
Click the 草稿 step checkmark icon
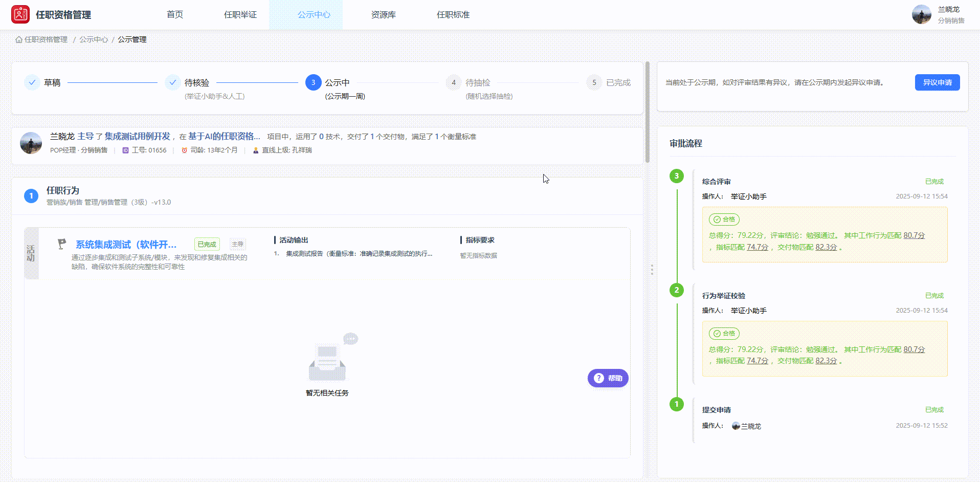[32, 82]
